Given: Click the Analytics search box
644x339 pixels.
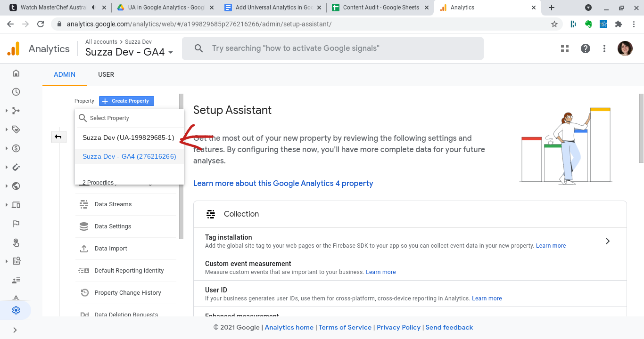Looking at the screenshot, I should tap(333, 48).
